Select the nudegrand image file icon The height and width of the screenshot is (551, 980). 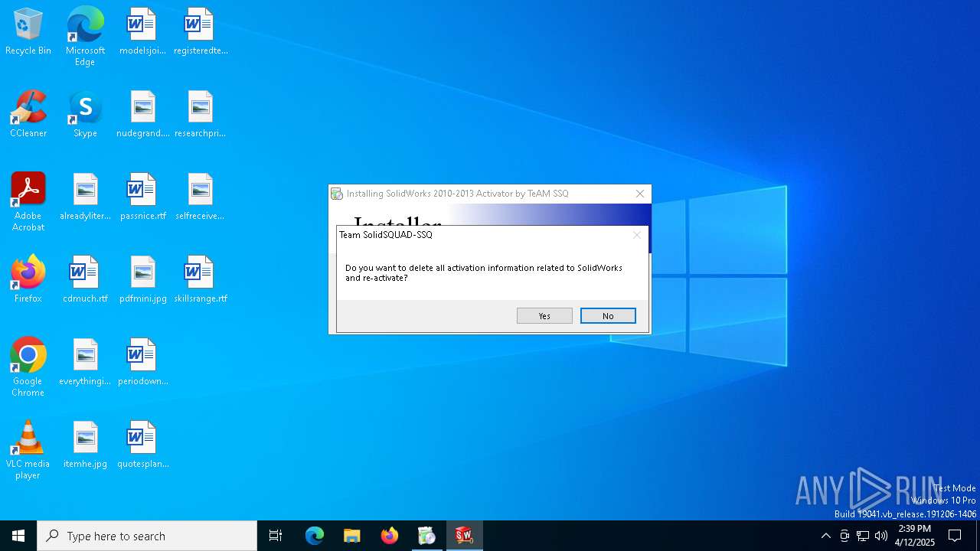point(142,115)
